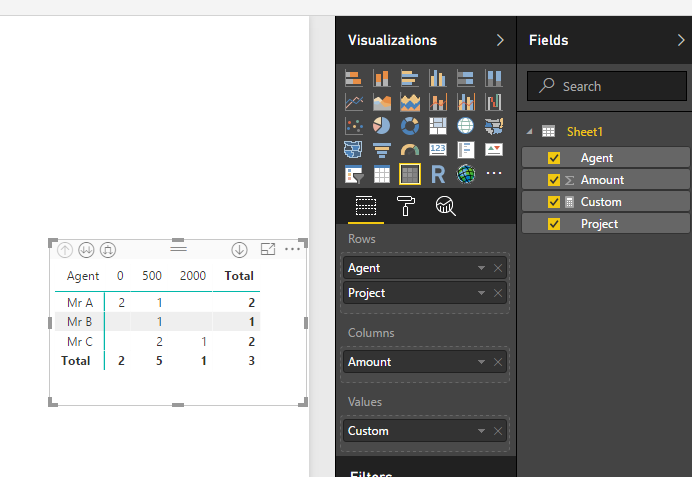Image resolution: width=692 pixels, height=477 pixels.
Task: Click the Agent column header in matrix
Action: pos(83,276)
